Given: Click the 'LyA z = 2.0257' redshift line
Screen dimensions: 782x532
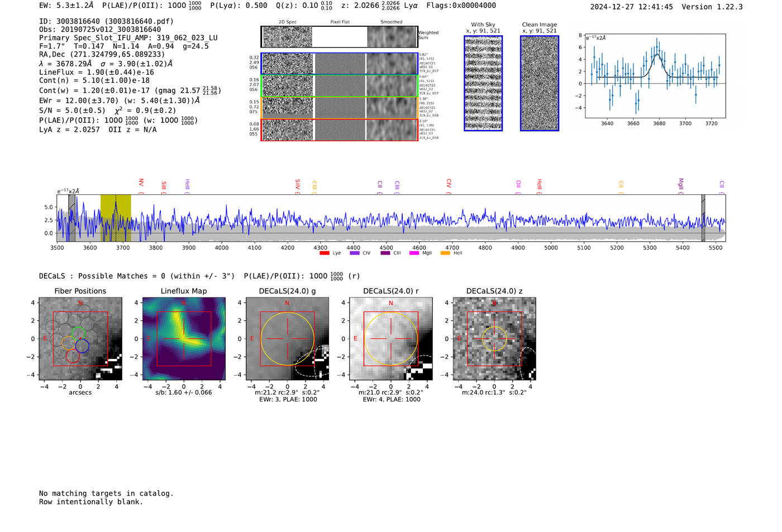Looking at the screenshot, I should [x=69, y=130].
